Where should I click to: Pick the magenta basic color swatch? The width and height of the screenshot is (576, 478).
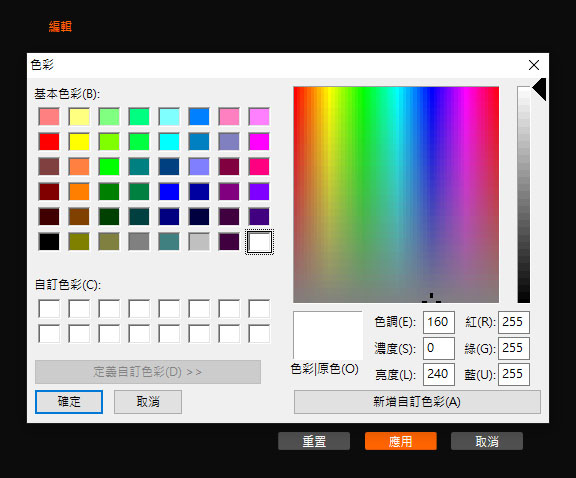[x=259, y=141]
